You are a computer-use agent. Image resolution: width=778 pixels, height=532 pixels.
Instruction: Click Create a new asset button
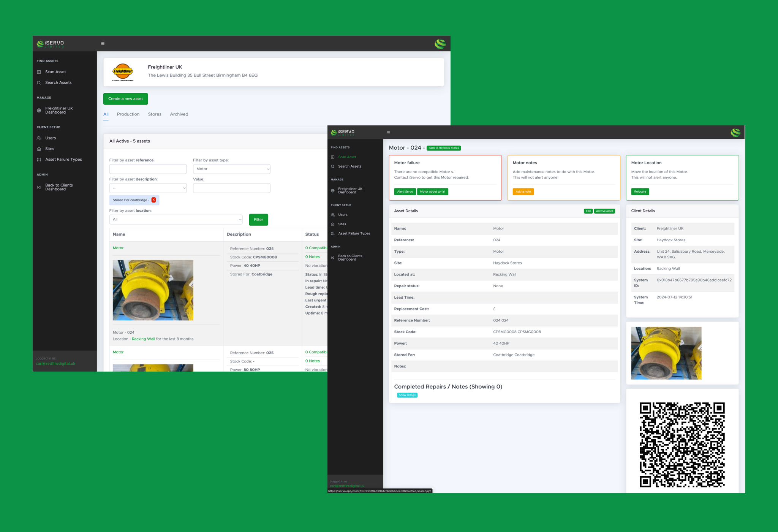tap(126, 99)
